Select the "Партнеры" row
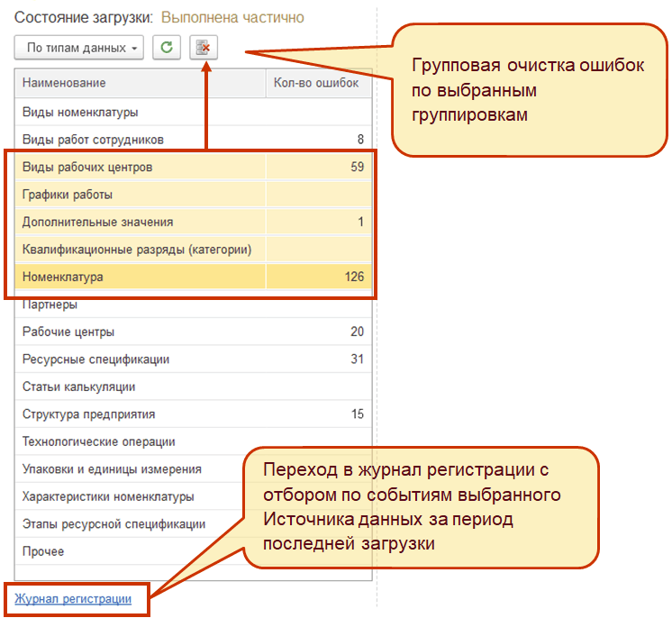 (x=194, y=304)
